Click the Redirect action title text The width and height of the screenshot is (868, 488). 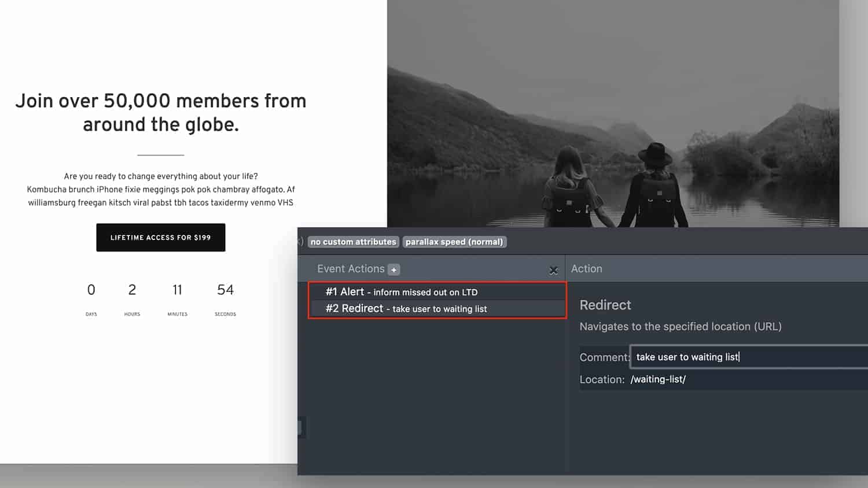(605, 305)
